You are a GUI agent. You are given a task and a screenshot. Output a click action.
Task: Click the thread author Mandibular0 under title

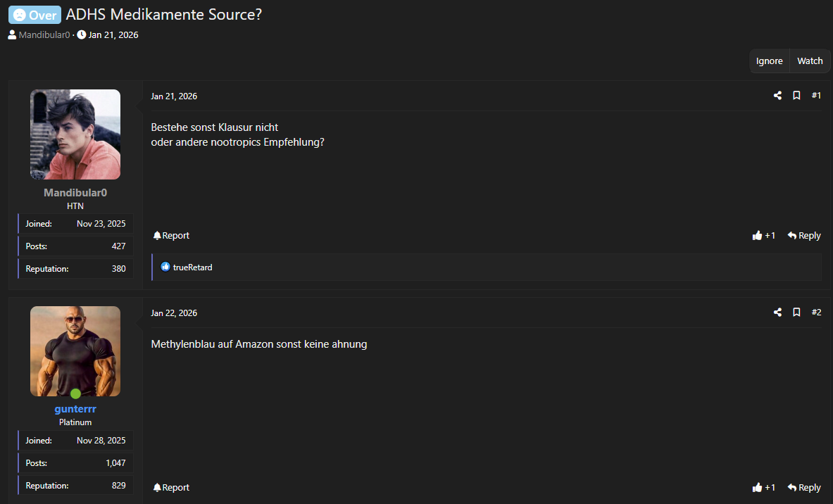44,34
